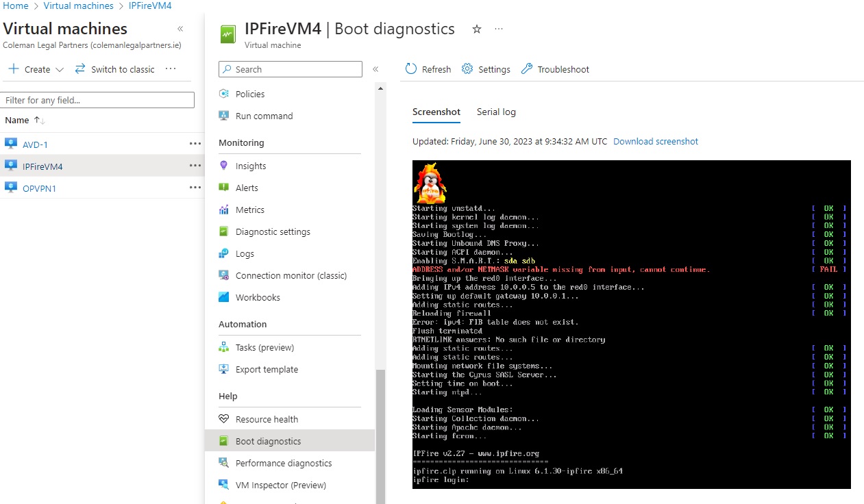Click the Alerts icon
The image size is (864, 504).
(x=223, y=188)
